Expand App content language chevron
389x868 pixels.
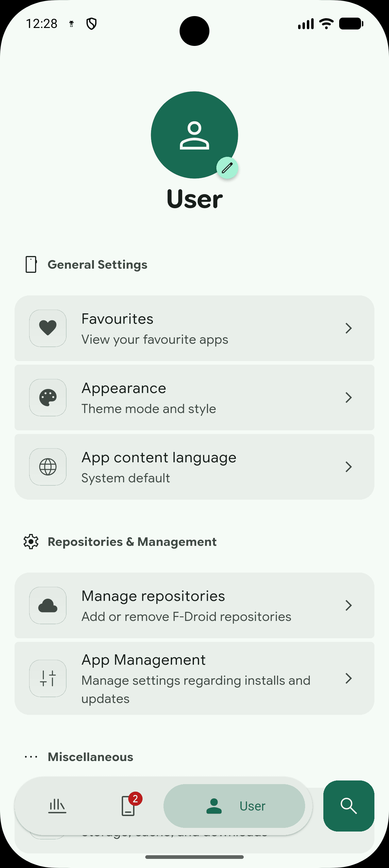pos(349,467)
